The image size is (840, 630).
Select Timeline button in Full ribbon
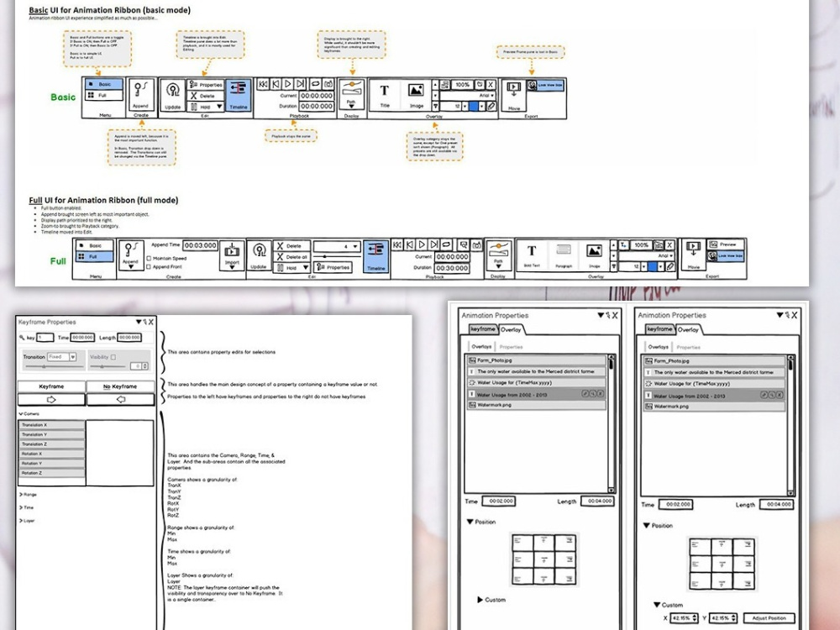[375, 256]
